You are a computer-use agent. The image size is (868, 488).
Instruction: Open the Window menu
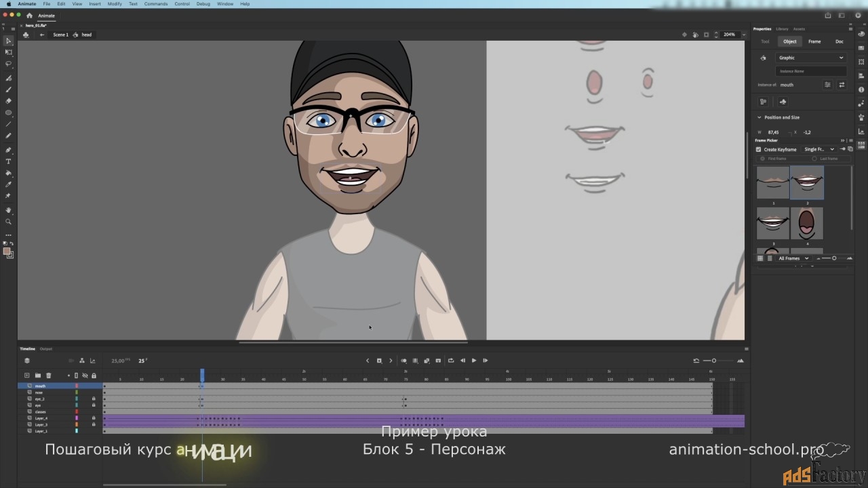225,4
